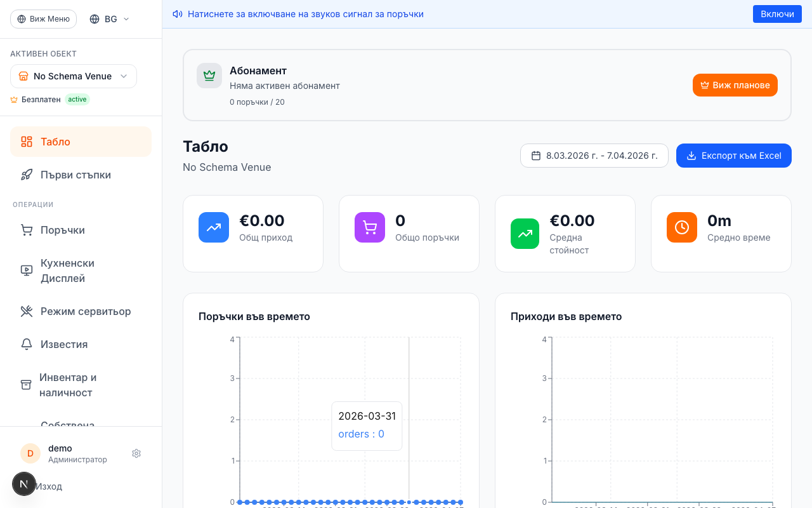Go to Кухненски Дисплей menu item

(x=67, y=271)
